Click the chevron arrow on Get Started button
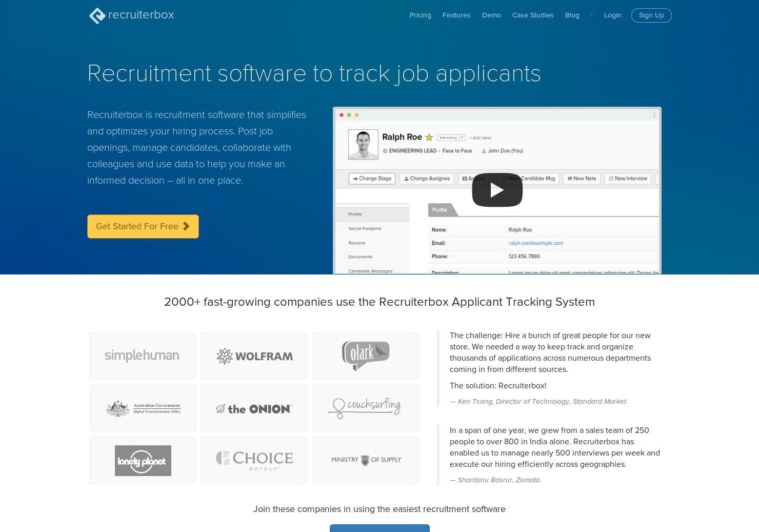759x532 pixels. coord(186,226)
